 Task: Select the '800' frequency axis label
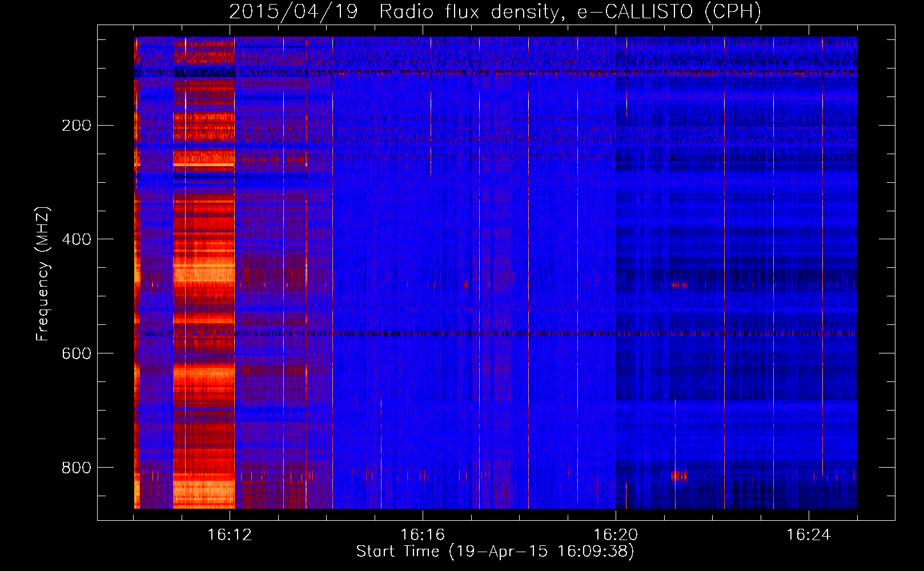[77, 468]
